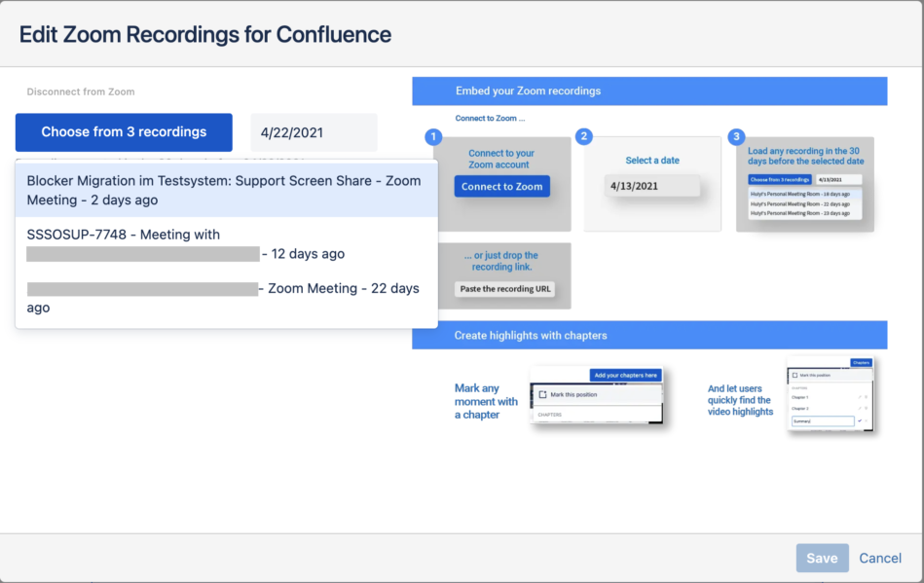This screenshot has height=583, width=924.
Task: Click the Connect to Zoom ... caption text
Action: (490, 119)
